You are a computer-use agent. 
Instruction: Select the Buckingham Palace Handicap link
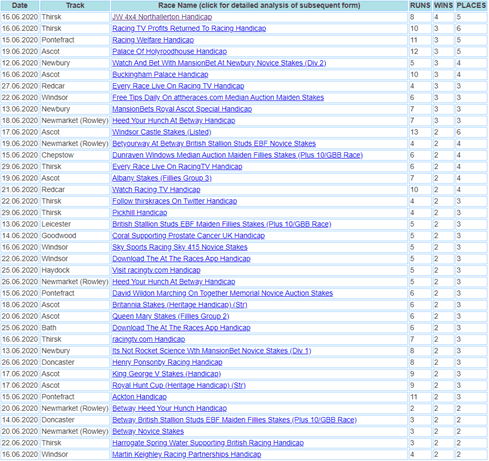(x=160, y=75)
